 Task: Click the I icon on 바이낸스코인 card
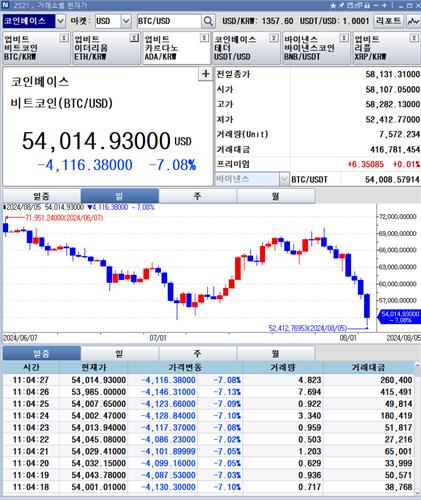(x=344, y=38)
